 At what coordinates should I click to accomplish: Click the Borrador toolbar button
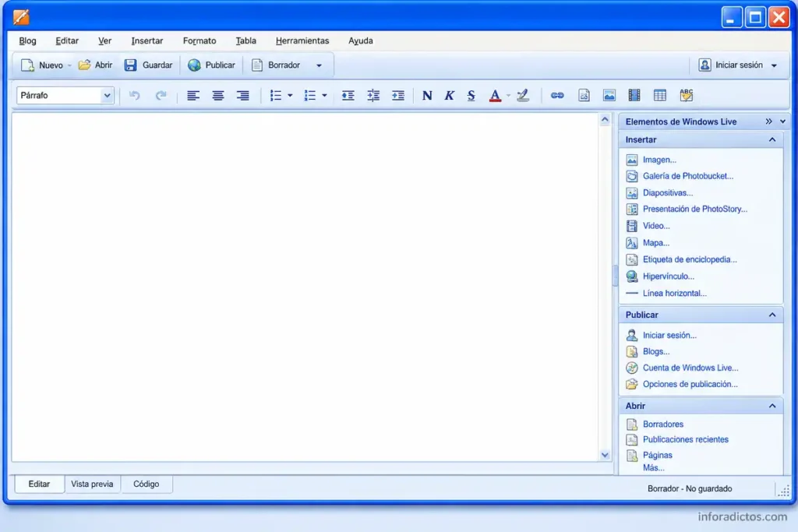point(277,65)
